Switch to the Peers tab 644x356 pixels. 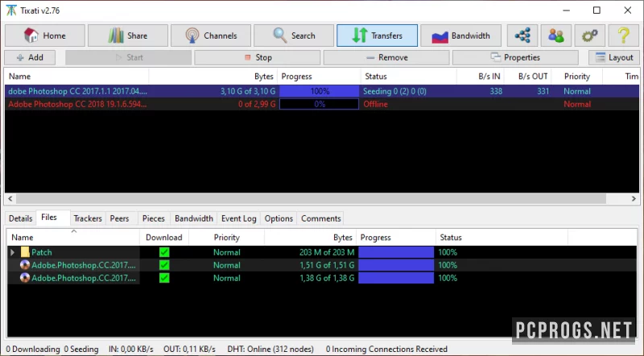[x=119, y=218]
